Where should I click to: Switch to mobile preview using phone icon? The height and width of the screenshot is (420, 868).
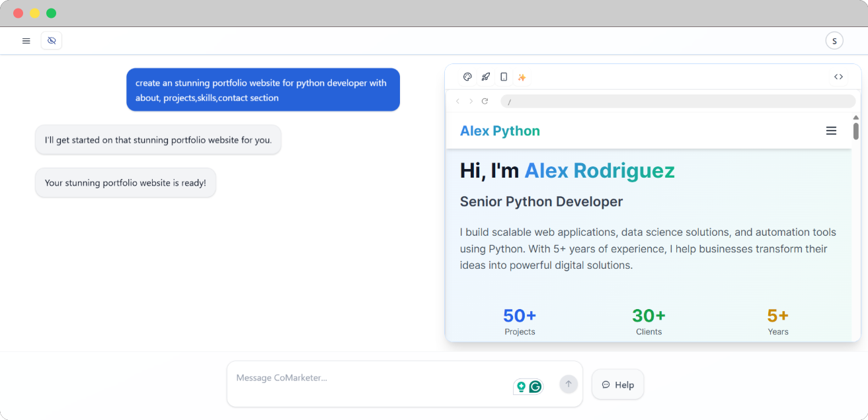(x=504, y=77)
